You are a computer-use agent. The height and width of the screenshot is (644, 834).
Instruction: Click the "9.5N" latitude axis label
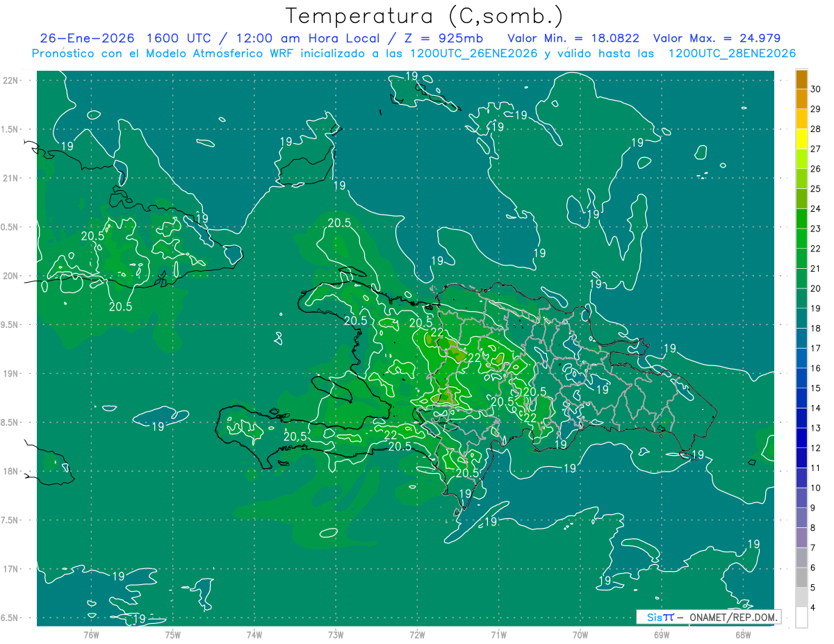pos(10,325)
